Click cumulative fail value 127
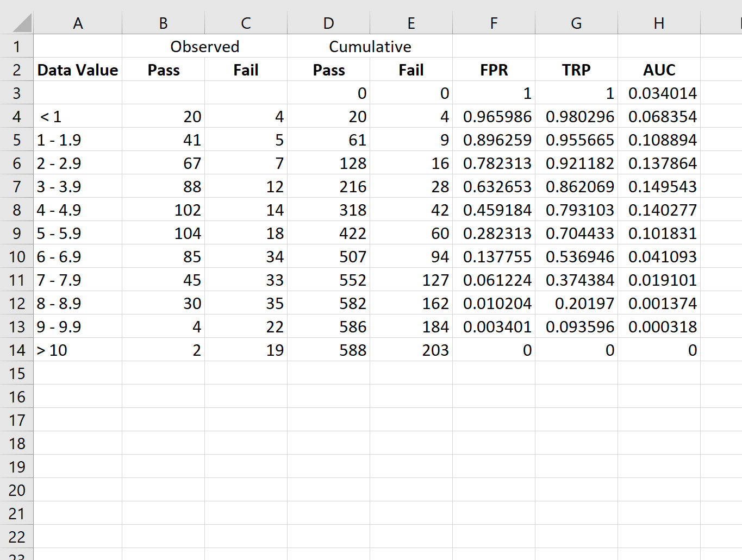The image size is (742, 560). (x=411, y=280)
